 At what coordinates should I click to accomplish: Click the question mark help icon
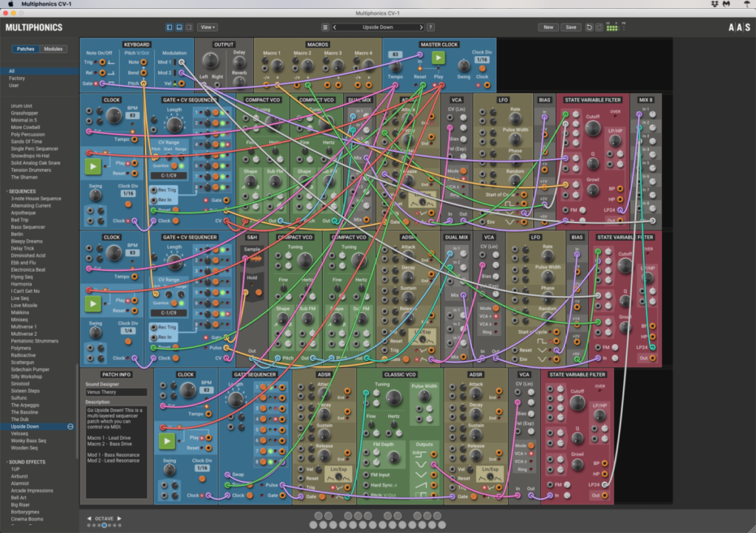coord(430,27)
